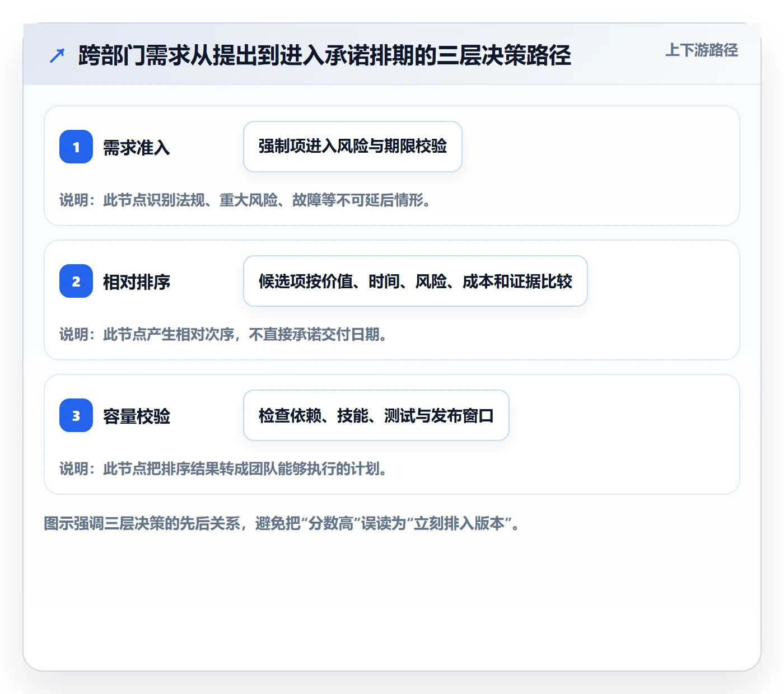Click the note 此节点识别法规、重大风险、故障等不可延后情形

click(x=245, y=200)
